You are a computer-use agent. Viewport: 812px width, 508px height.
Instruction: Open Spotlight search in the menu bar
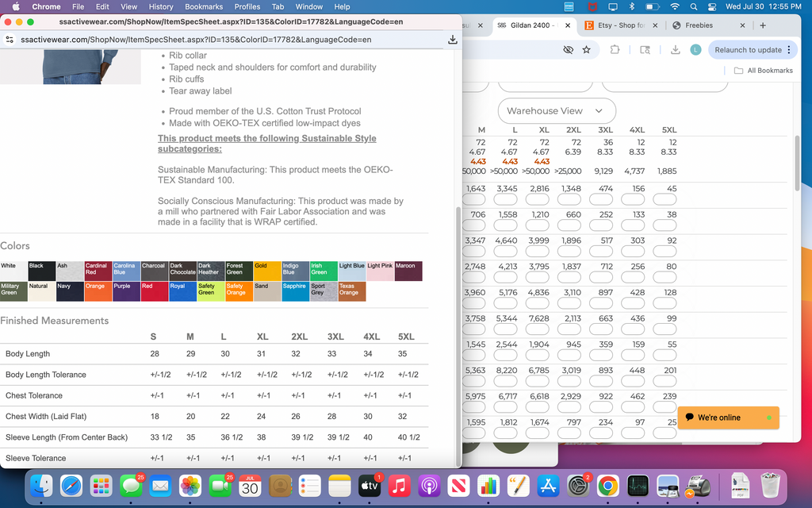coord(693,6)
